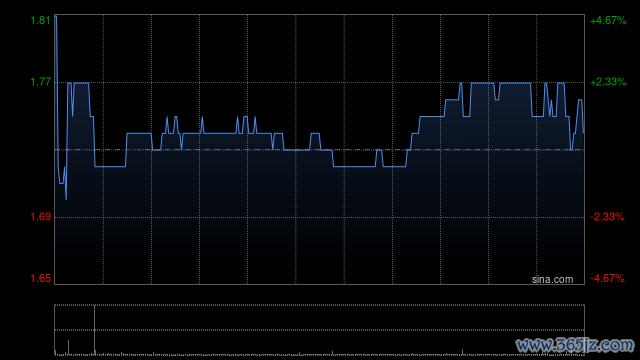
Task: Click the tallest volume bar in lower panel
Action: tap(95, 330)
